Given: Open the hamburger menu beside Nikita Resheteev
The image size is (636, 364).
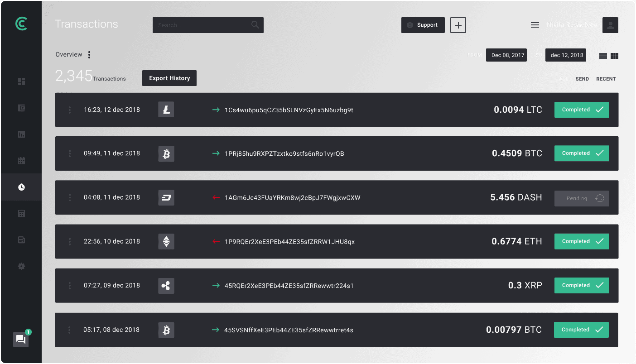Looking at the screenshot, I should pos(535,25).
